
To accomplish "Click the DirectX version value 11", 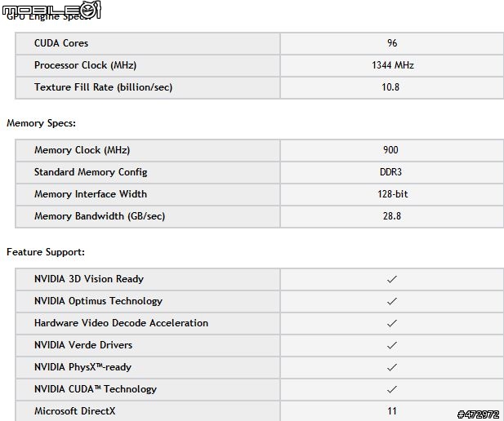I will pos(391,411).
